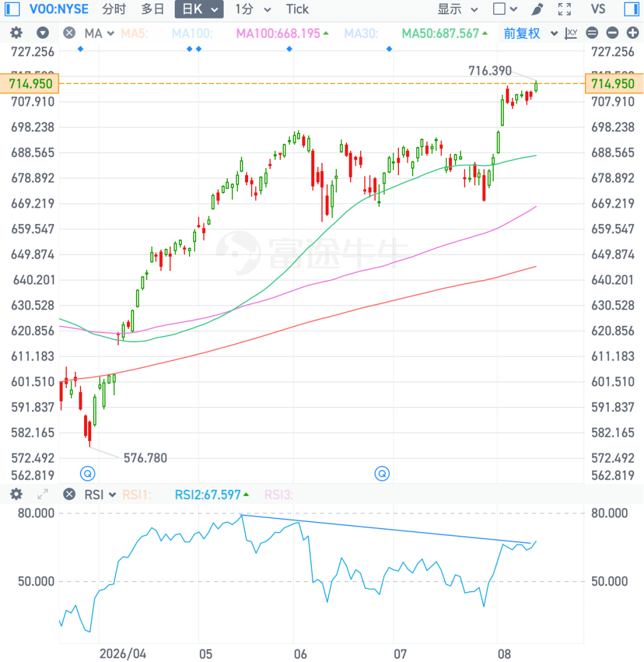Click the 714.950 price label on left axis
The width and height of the screenshot is (644, 662).
(x=30, y=83)
